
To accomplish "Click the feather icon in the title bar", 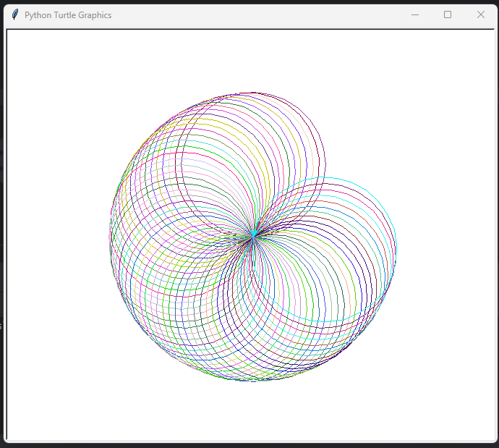I will [x=15, y=14].
